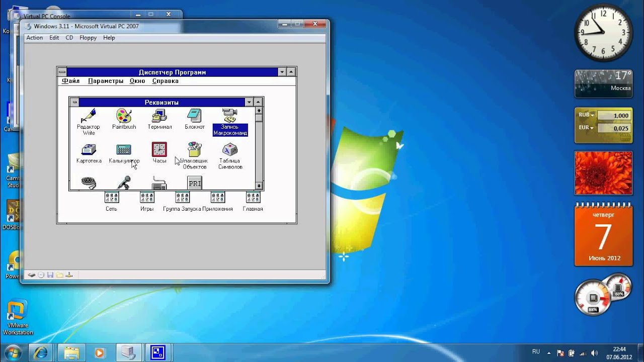Select the film reel media icon

(89, 183)
